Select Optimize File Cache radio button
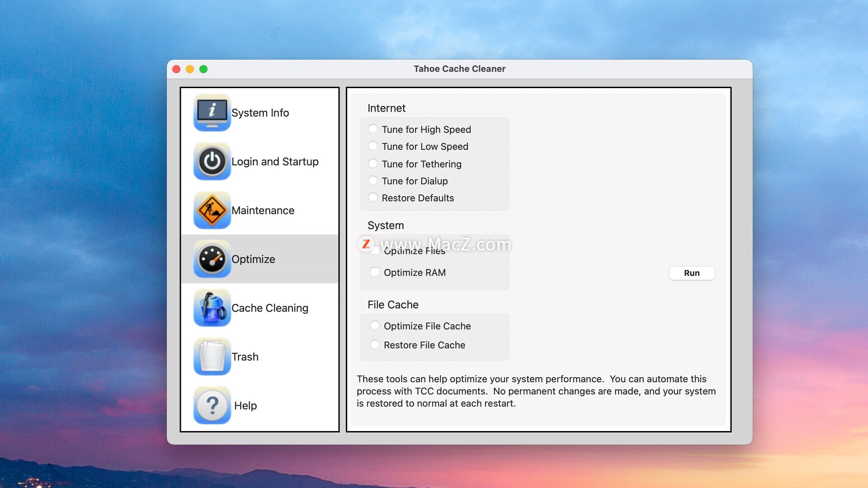This screenshot has width=868, height=488. (375, 326)
